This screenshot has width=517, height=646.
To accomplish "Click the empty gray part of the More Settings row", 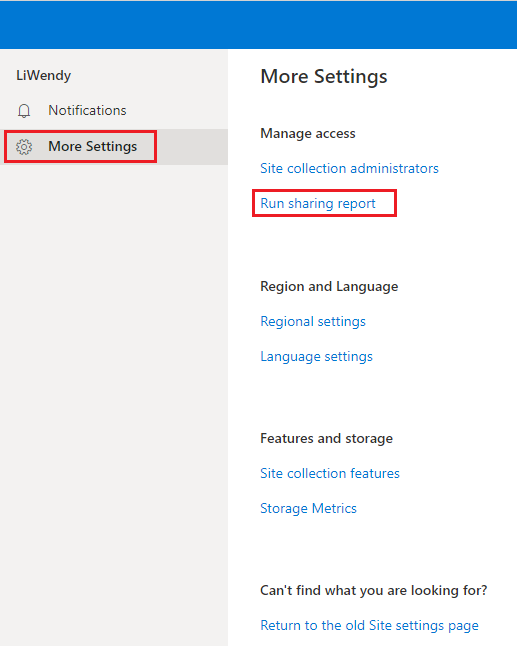I will (x=192, y=147).
